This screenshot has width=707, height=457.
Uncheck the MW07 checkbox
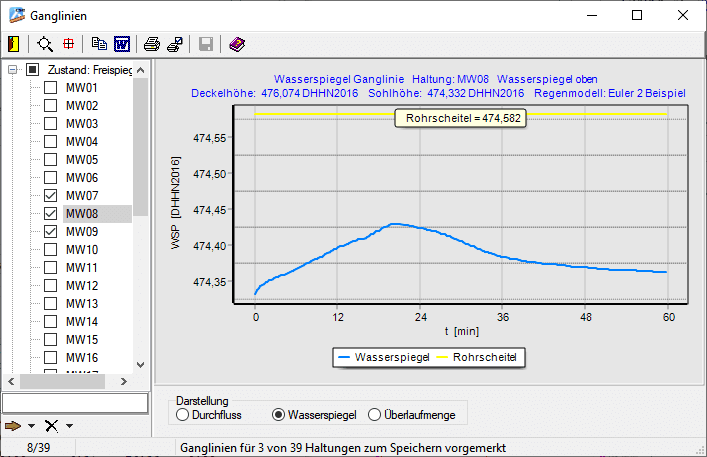coord(51,196)
